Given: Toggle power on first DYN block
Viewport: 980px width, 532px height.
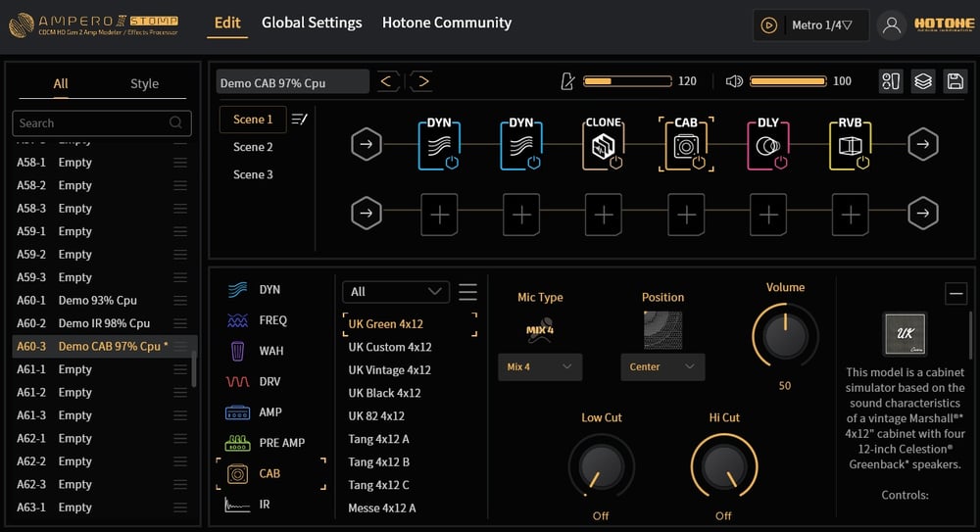Looking at the screenshot, I should (x=452, y=163).
